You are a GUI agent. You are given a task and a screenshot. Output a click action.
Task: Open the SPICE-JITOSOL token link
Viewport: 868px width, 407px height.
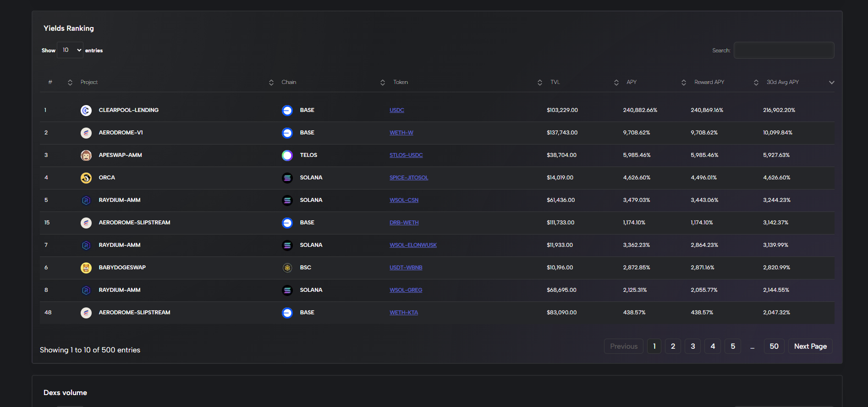point(408,178)
